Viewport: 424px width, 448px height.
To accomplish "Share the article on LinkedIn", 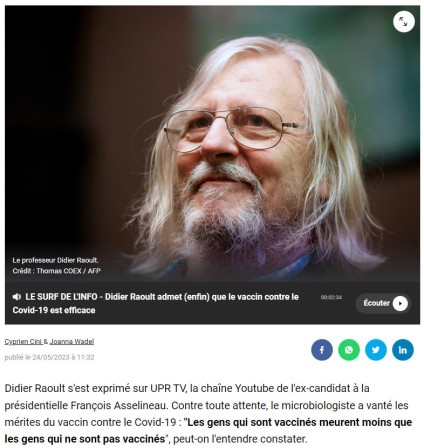I will coord(403,350).
